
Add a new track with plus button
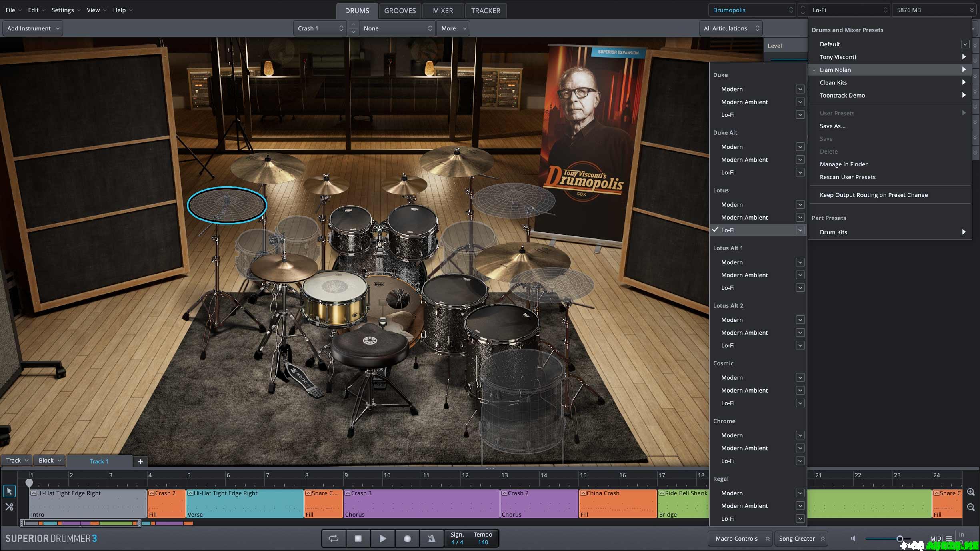point(140,461)
